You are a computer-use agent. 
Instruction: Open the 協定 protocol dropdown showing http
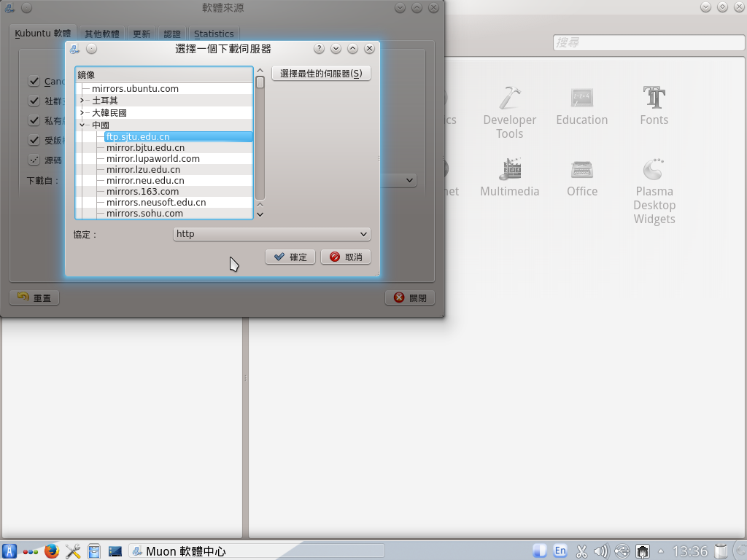coord(271,234)
